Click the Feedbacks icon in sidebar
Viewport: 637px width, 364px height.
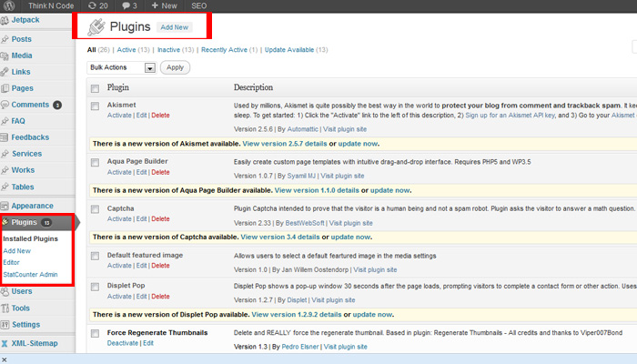coord(5,137)
